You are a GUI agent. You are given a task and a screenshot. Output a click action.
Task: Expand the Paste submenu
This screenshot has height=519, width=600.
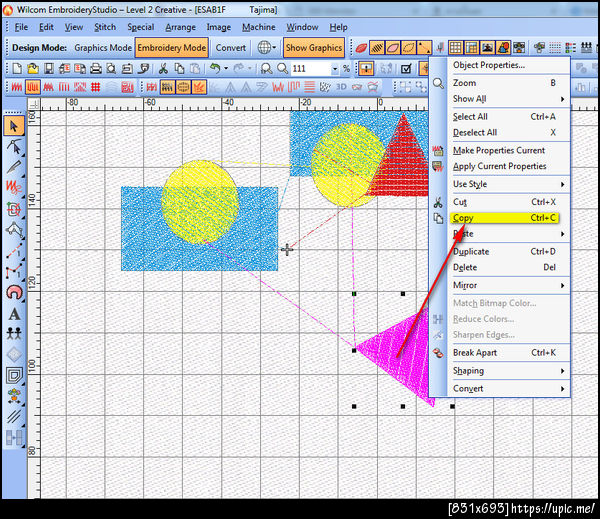(x=511, y=234)
